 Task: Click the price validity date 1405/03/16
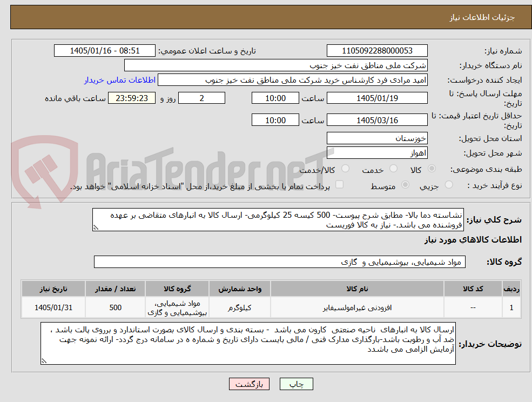pos(377,120)
